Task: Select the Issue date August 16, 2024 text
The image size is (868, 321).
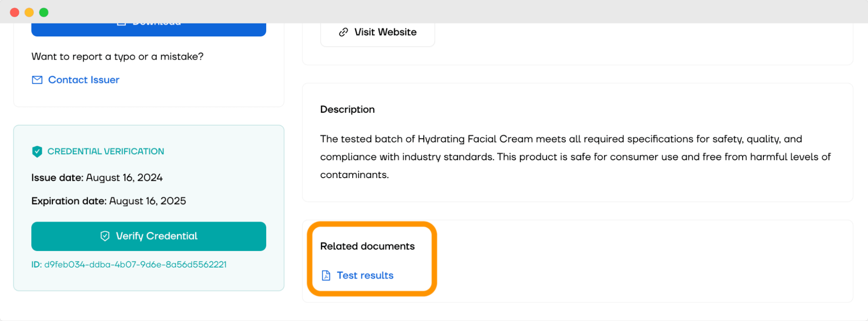Action: [x=97, y=178]
